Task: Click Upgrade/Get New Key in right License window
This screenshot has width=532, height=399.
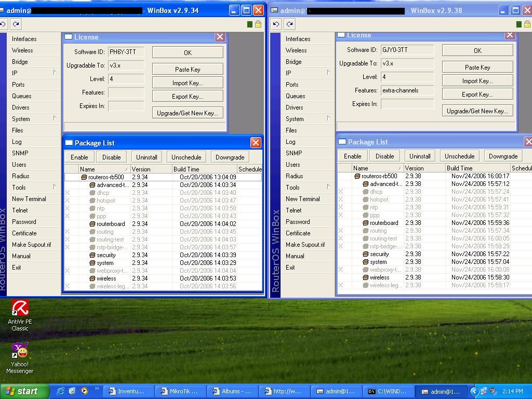Action: click(477, 111)
